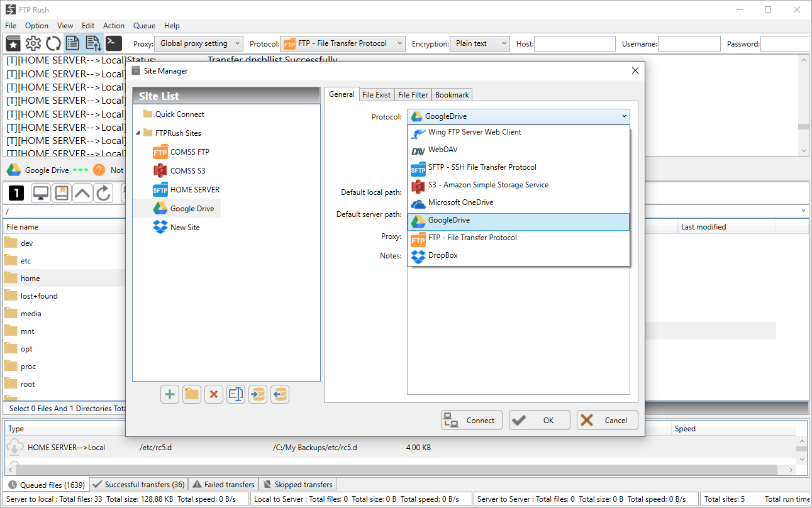
Task: Choose WebDAV from protocol list
Action: [x=518, y=150]
